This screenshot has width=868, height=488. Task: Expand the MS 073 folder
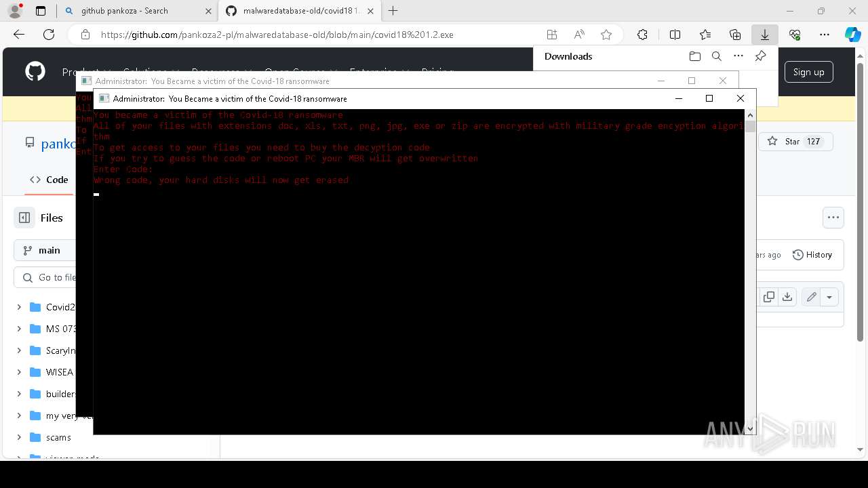pyautogui.click(x=19, y=329)
